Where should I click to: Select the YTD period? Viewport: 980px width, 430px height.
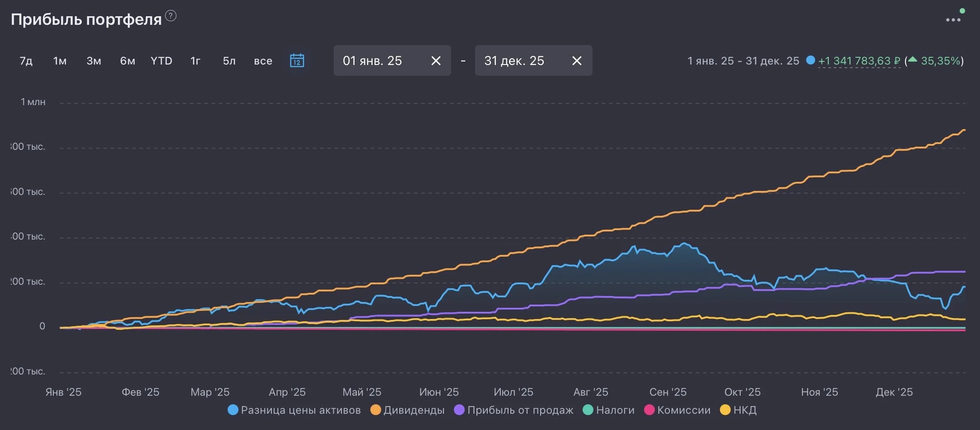[x=161, y=61]
